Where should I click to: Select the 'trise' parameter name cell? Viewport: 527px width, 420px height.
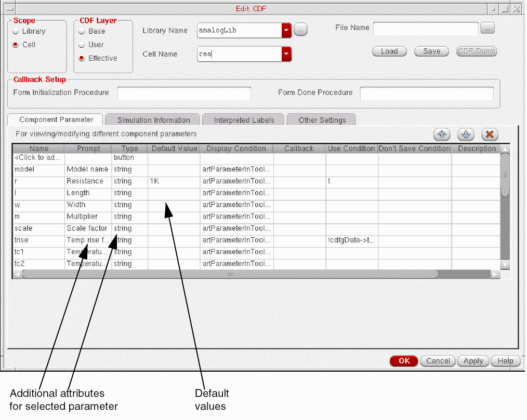38,240
